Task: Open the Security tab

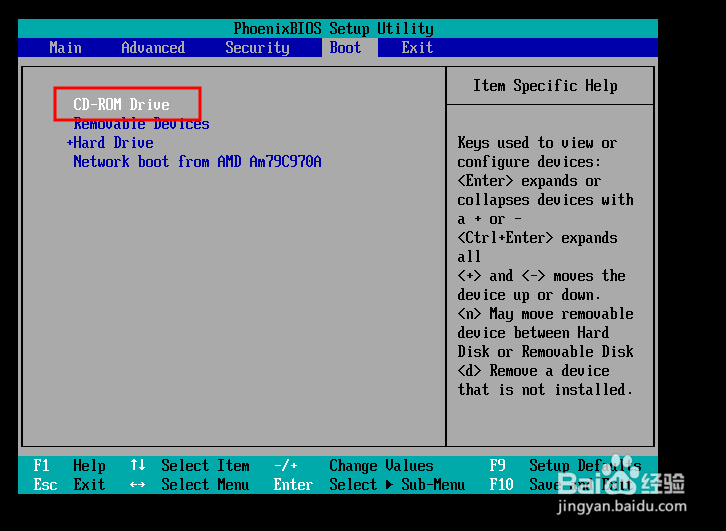Action: point(257,48)
